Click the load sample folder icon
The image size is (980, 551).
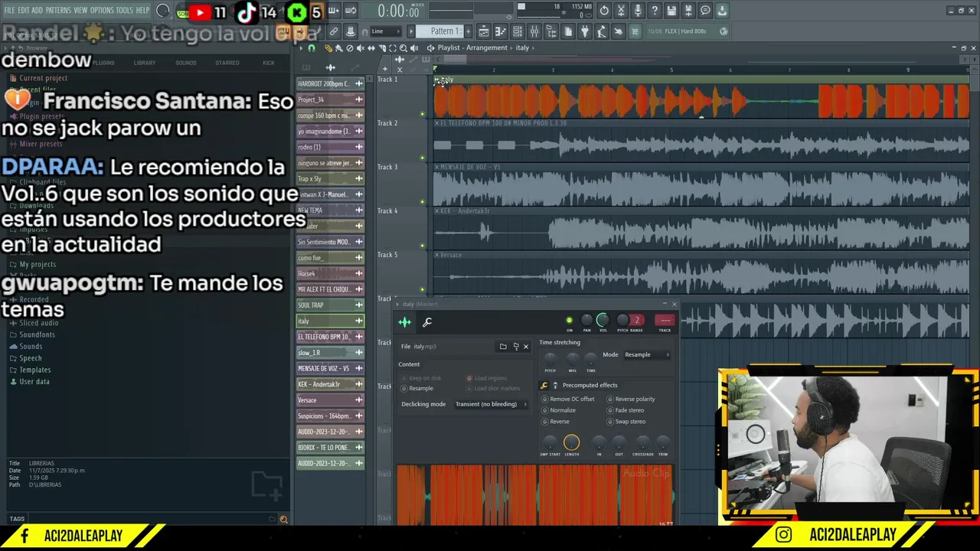503,347
